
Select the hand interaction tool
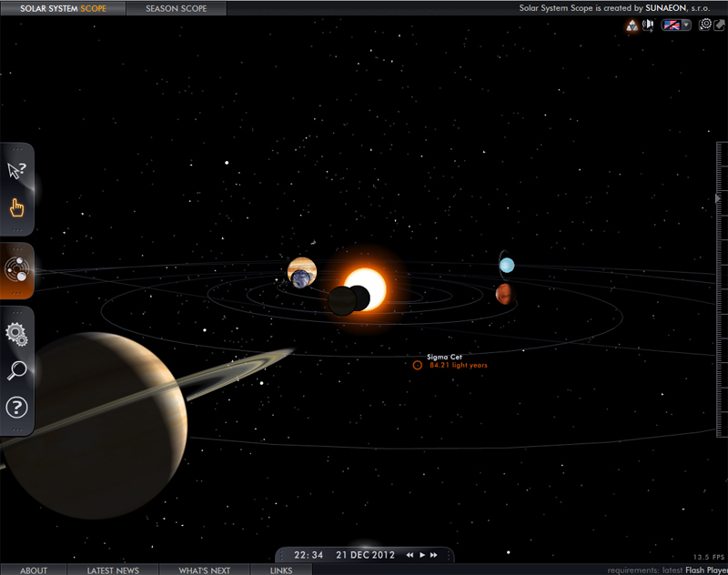(16, 207)
